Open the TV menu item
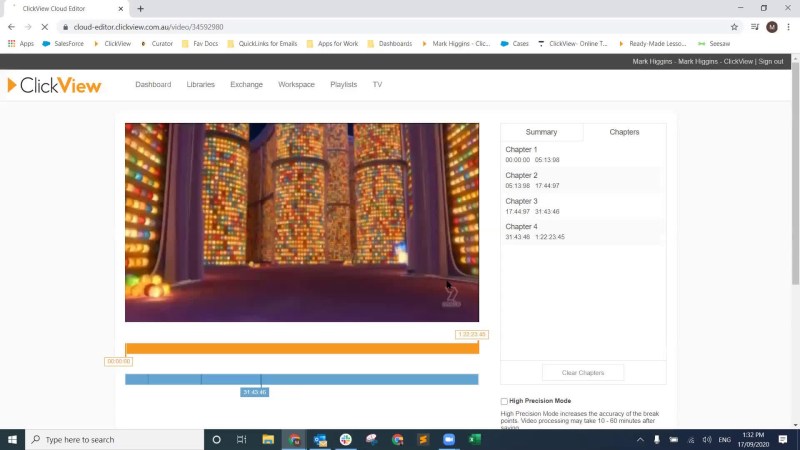This screenshot has width=800, height=450. (x=377, y=85)
